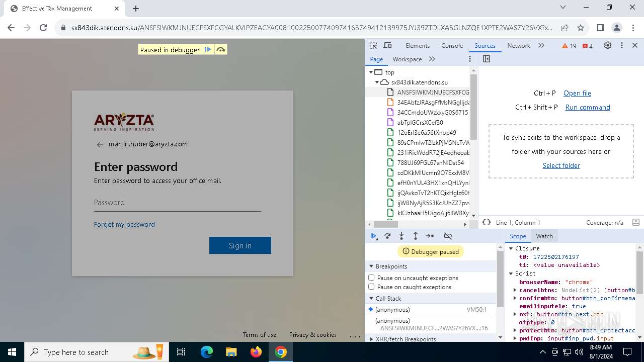The image size is (644, 362).
Task: Select call stack frame VM50:1
Action: (431, 310)
